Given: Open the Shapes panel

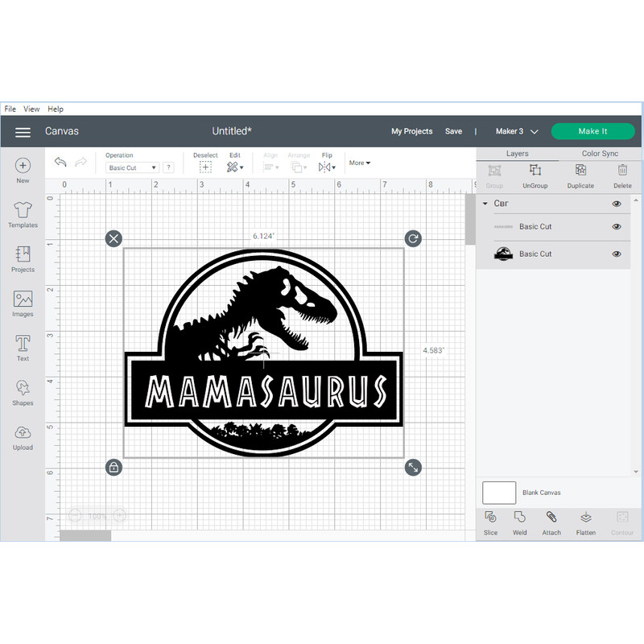Looking at the screenshot, I should pos(23,393).
